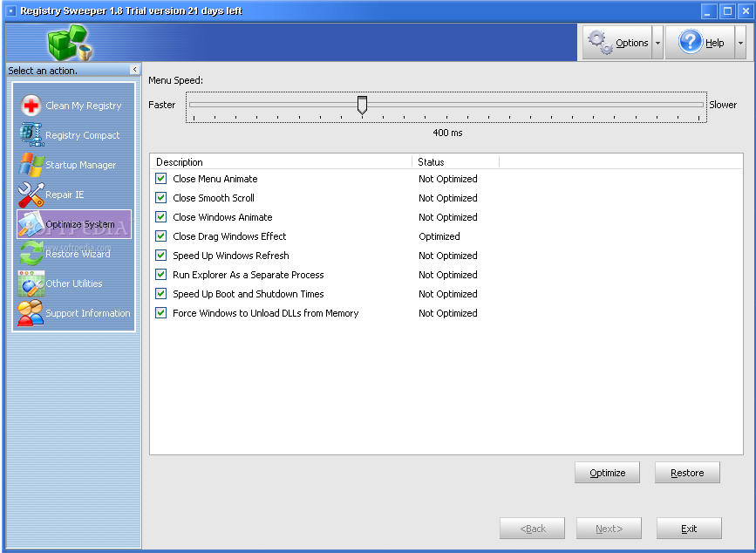Click the Restore Wizard green arrows icon
The height and width of the screenshot is (553, 756).
coord(31,254)
